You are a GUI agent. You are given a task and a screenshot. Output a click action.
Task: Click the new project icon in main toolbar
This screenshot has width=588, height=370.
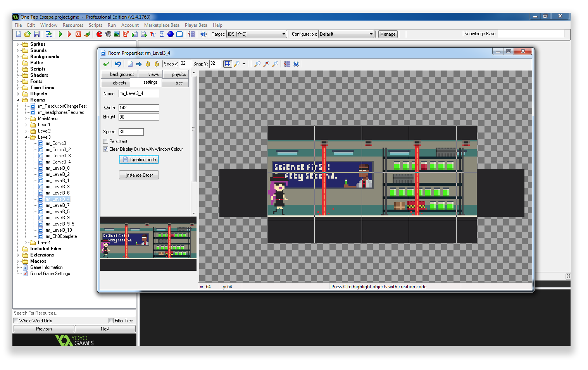click(x=19, y=34)
